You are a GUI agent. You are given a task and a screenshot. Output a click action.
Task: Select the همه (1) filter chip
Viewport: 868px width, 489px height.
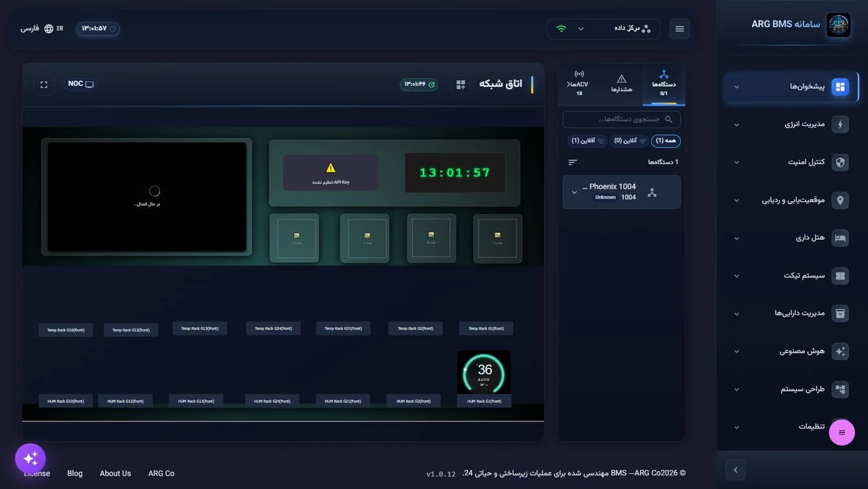[x=666, y=141]
